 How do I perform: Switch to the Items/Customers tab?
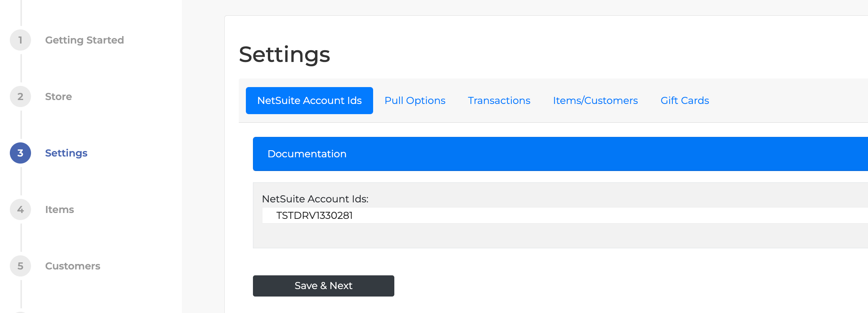[x=595, y=101]
